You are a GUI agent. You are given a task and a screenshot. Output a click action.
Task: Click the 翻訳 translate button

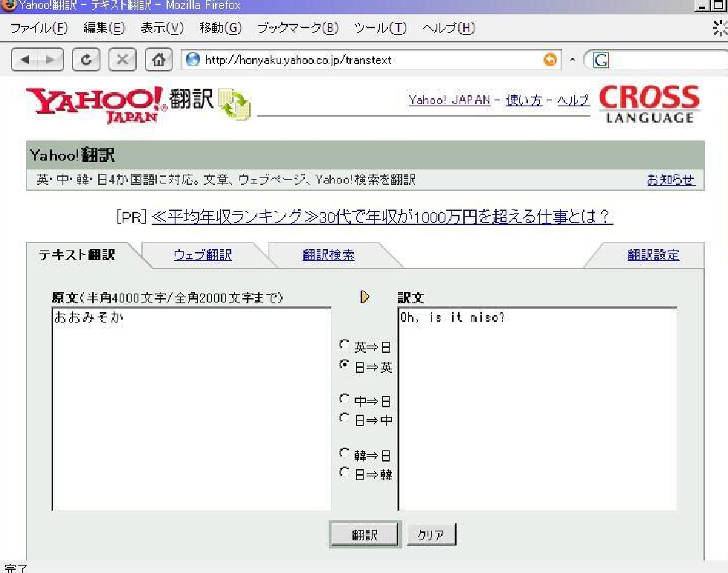365,534
